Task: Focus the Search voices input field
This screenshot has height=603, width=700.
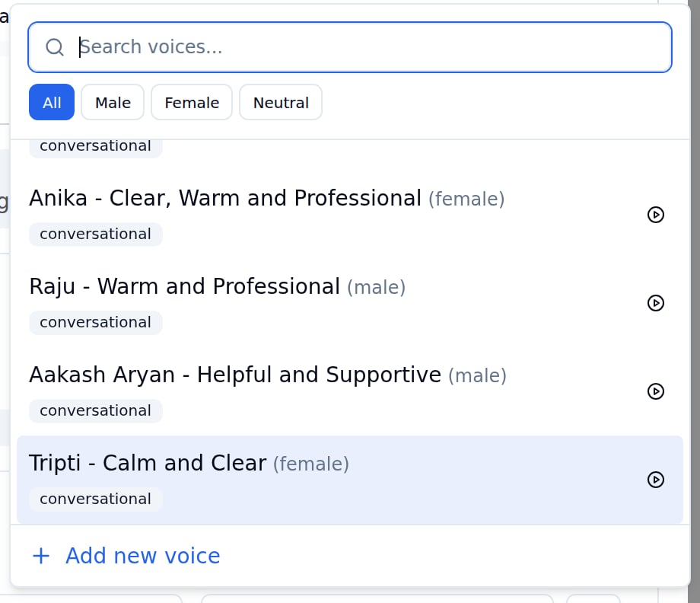Action: (x=350, y=47)
